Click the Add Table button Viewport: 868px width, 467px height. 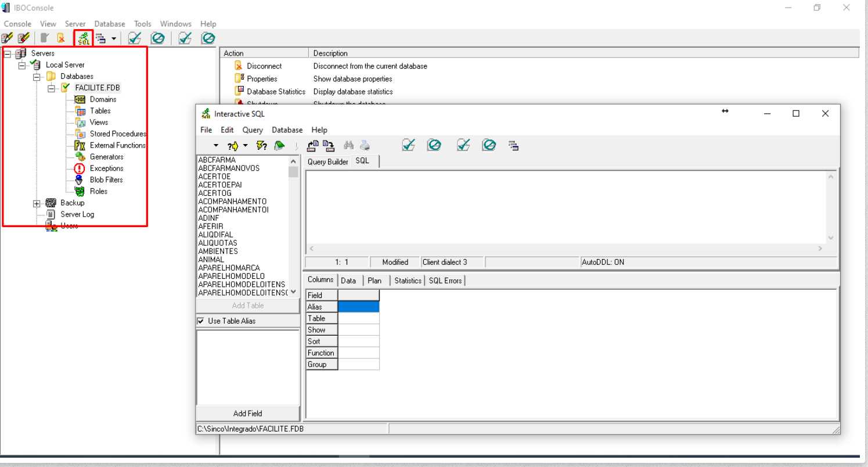point(248,306)
